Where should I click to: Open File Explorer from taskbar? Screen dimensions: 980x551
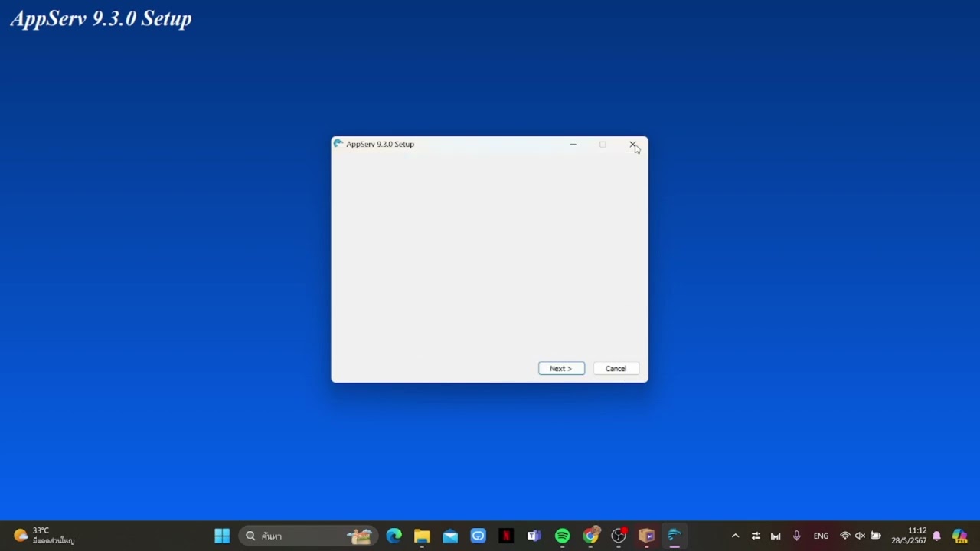tap(422, 536)
